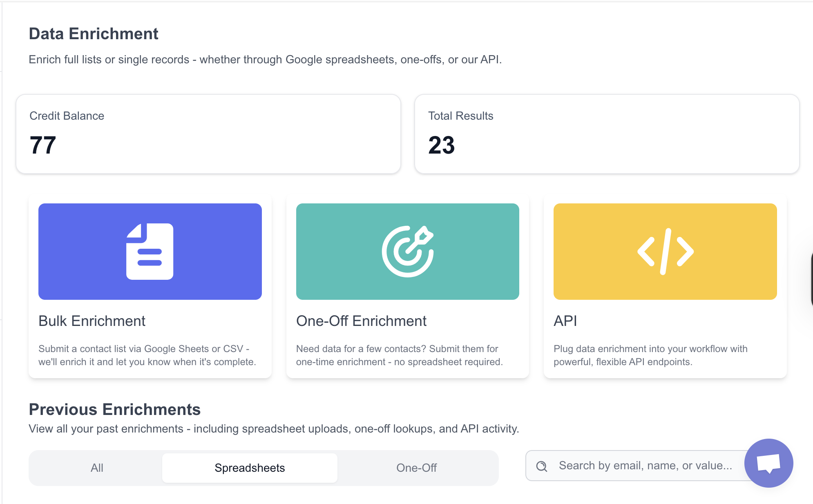Click the credit balance value 77

tap(43, 145)
